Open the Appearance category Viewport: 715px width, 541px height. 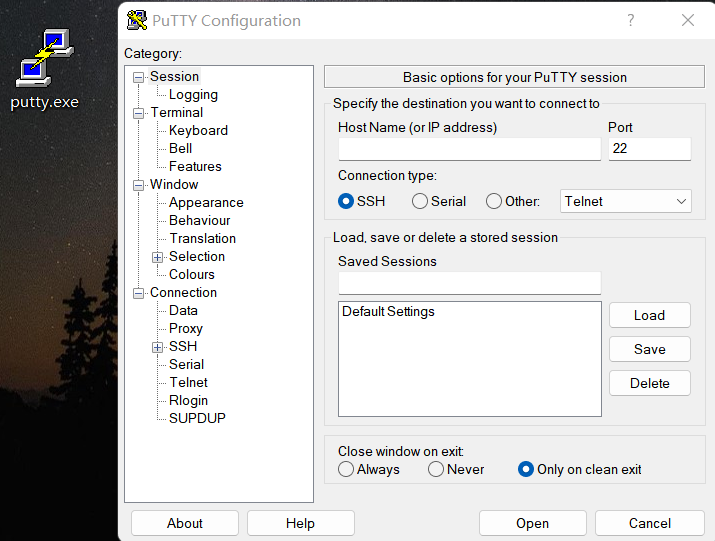coord(206,203)
